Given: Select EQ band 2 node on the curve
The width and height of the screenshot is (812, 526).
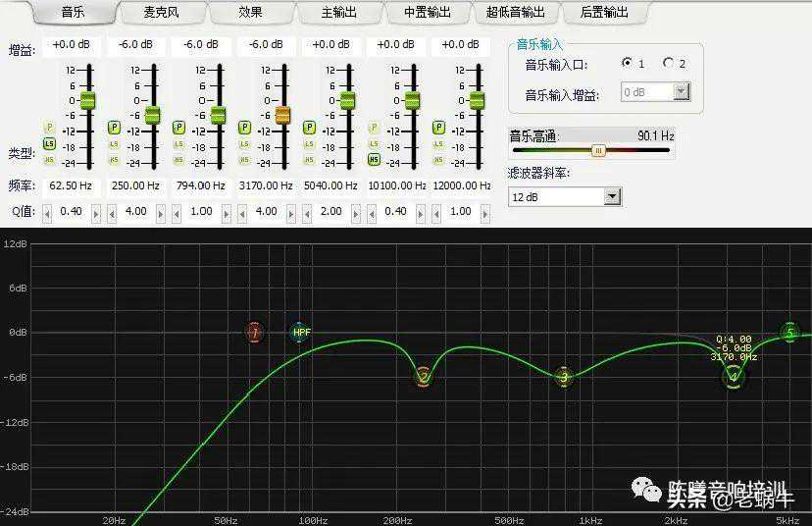Looking at the screenshot, I should click(x=423, y=377).
